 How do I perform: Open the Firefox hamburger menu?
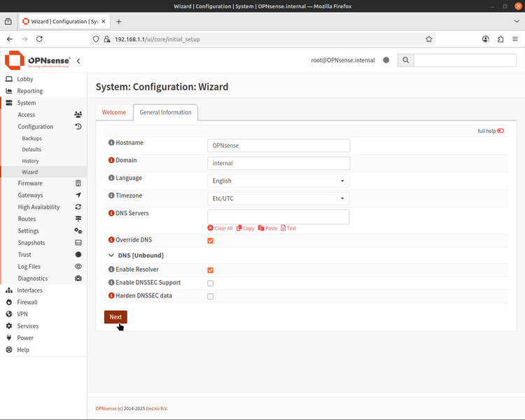(515, 39)
